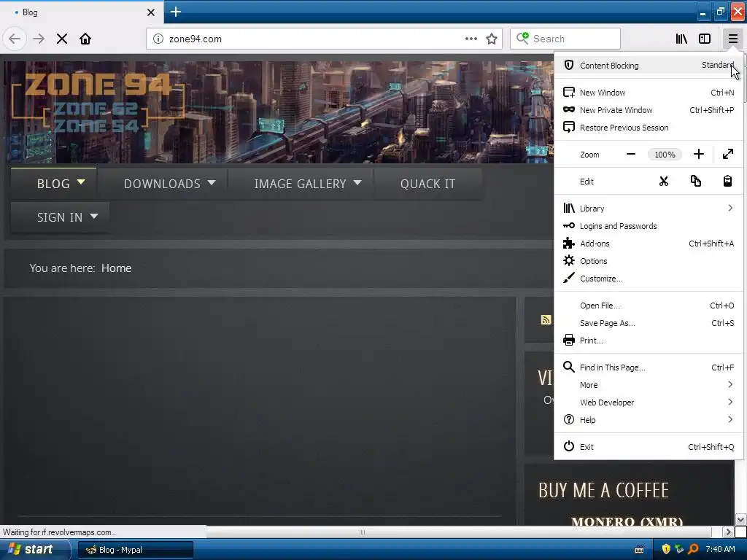Click the security shield tray icon
Screen dimensions: 747x560
(x=666, y=549)
